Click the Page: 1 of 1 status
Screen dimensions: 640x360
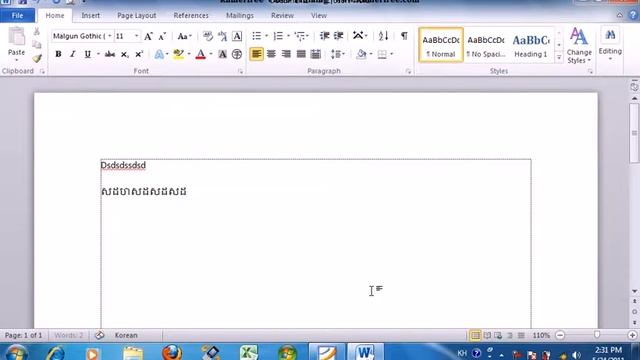(x=23, y=335)
